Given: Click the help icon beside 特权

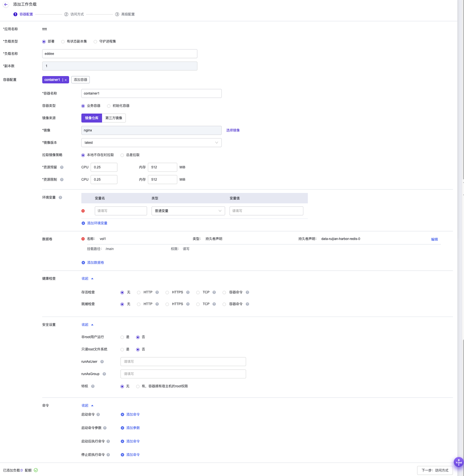Looking at the screenshot, I should 93,386.
